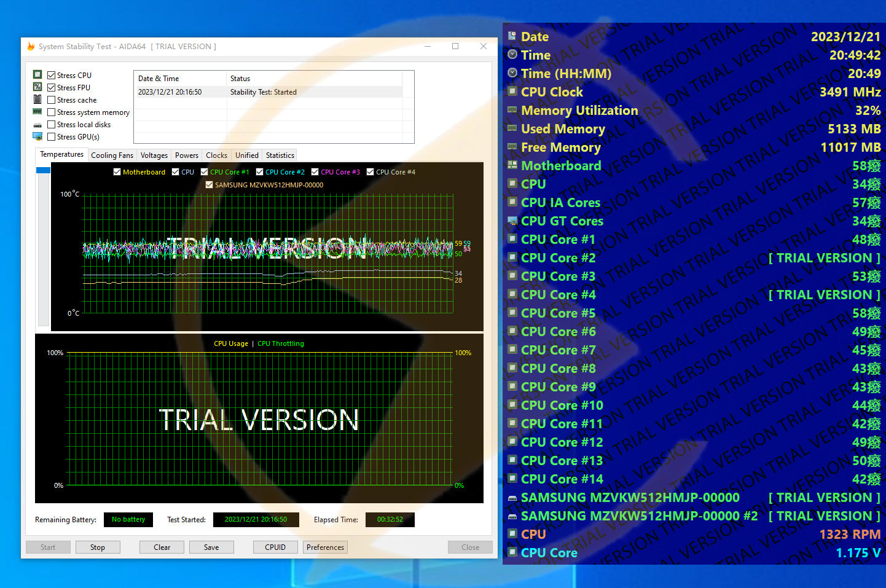Image resolution: width=886 pixels, height=588 pixels.
Task: Click the CPU GT Cores icon
Action: [x=512, y=221]
